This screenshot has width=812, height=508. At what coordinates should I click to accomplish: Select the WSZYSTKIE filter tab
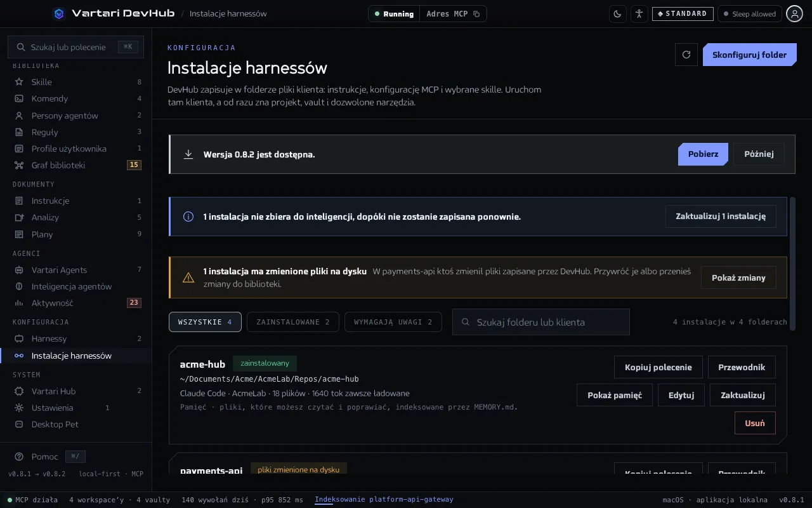205,322
